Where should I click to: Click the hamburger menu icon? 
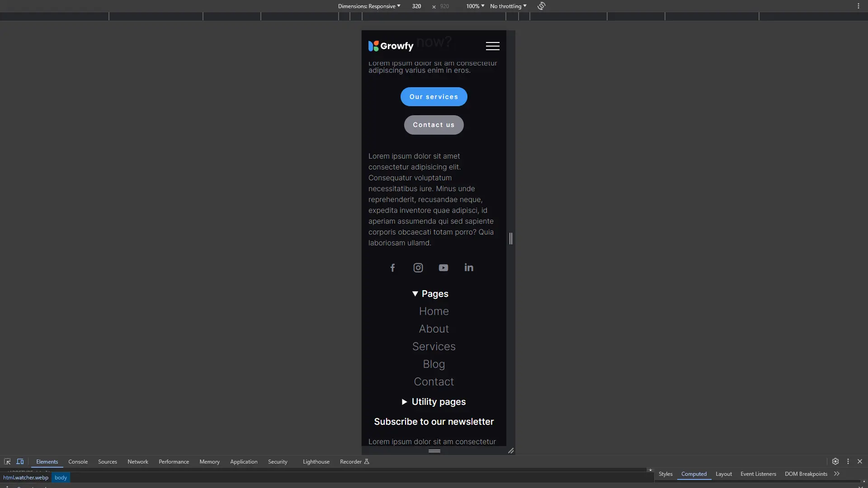click(492, 46)
